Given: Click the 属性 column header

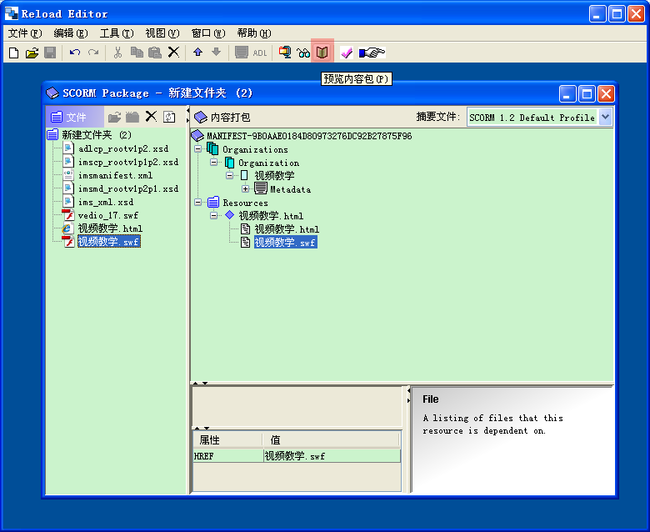Looking at the screenshot, I should pos(228,440).
